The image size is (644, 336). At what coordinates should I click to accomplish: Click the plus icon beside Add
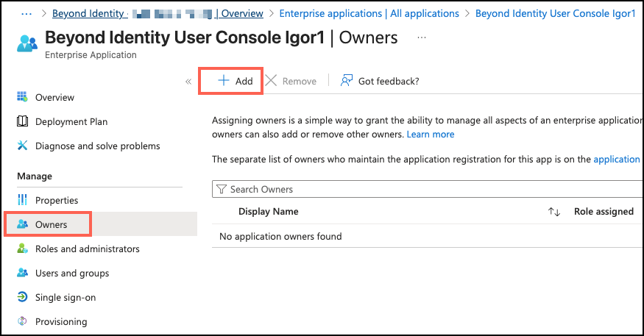click(x=224, y=80)
